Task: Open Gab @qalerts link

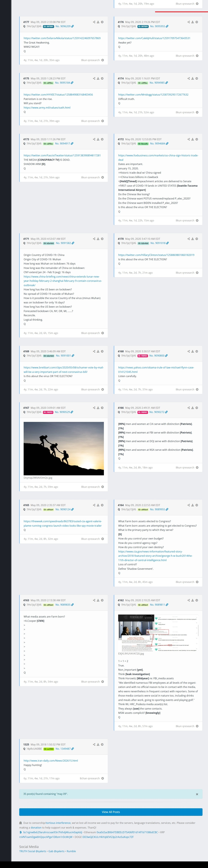Action: pyautogui.click(x=56, y=851)
